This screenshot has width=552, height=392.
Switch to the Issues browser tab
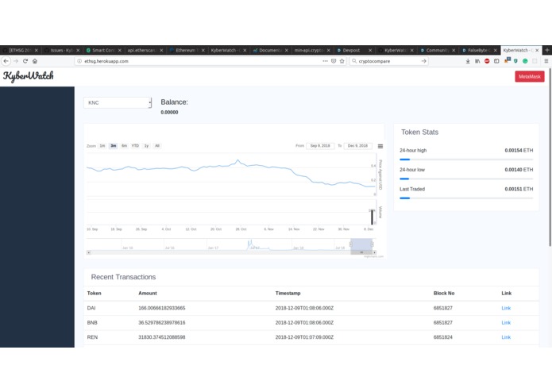click(61, 50)
